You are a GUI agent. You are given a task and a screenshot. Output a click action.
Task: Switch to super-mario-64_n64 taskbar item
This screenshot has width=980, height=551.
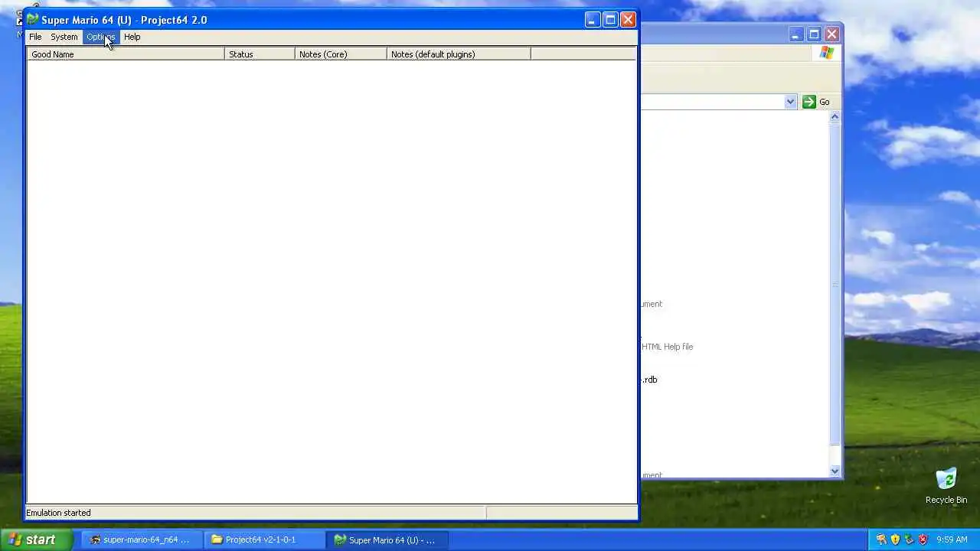pyautogui.click(x=140, y=540)
